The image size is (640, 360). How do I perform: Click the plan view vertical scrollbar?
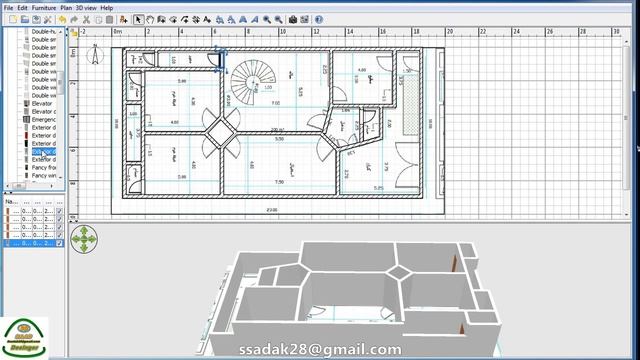coord(627,118)
